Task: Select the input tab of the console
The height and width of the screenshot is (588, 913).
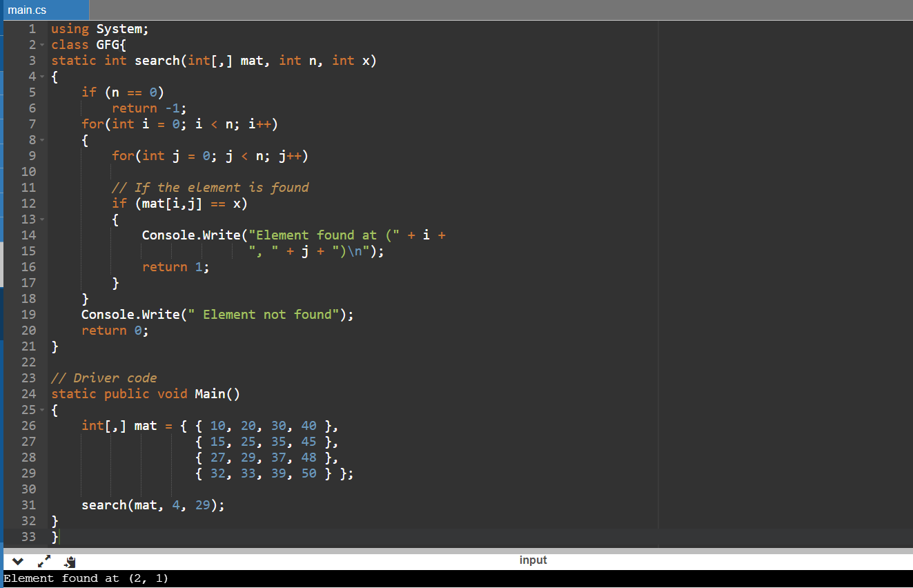Action: pyautogui.click(x=533, y=560)
